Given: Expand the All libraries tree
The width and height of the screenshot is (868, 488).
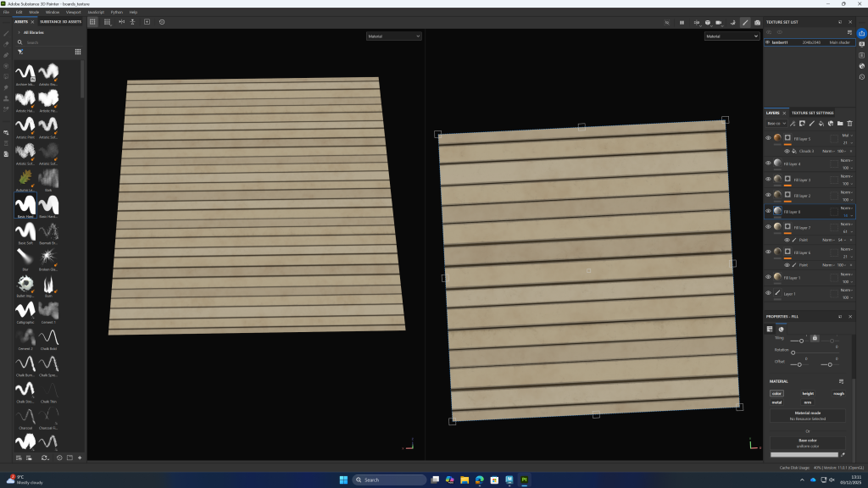Looking at the screenshot, I should pyautogui.click(x=19, y=32).
